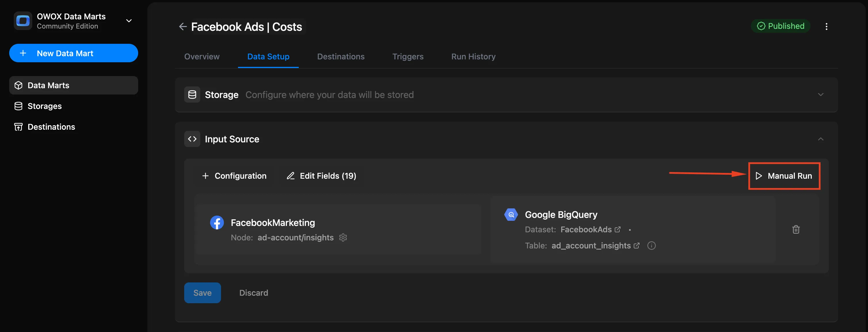Screen dimensions: 868x332
Task: Click the back arrow next to title
Action: tap(183, 27)
